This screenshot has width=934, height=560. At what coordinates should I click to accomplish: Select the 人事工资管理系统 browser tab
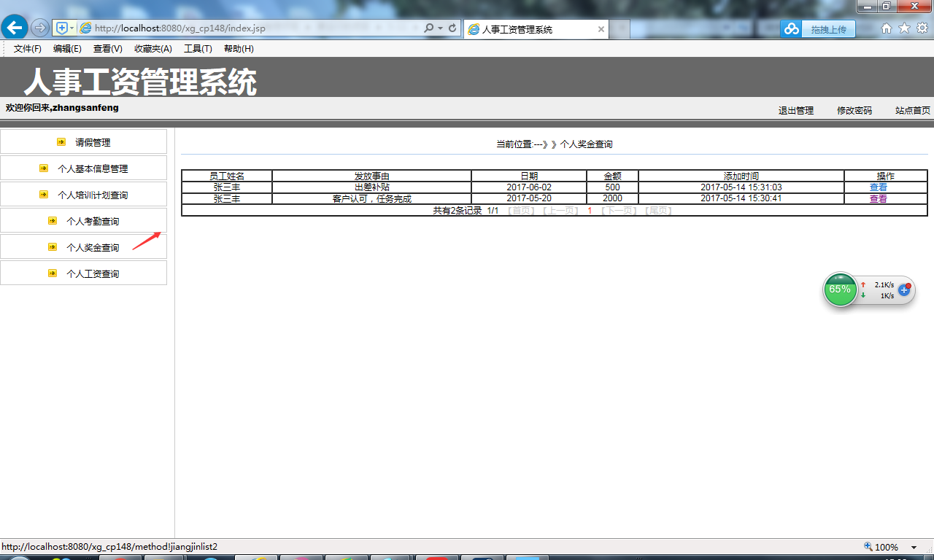pyautogui.click(x=536, y=29)
